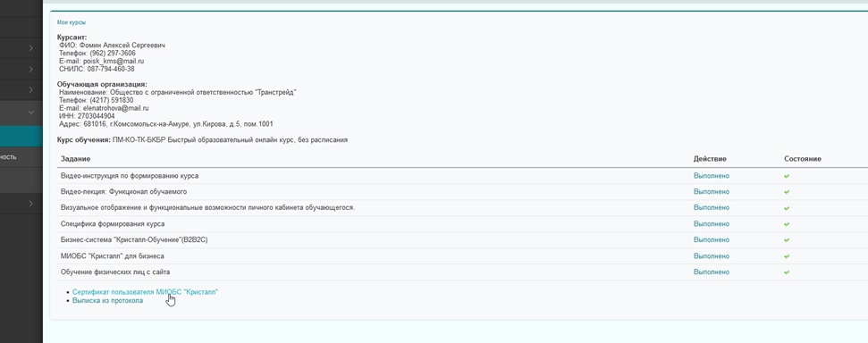
Task: Expand the topmost right chevron in sidebar
Action: click(31, 48)
